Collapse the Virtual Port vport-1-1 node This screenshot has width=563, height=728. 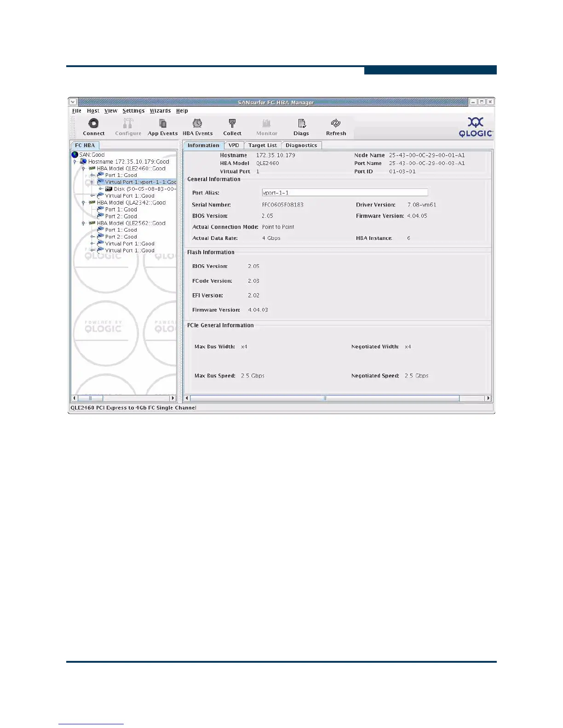[x=92, y=182]
